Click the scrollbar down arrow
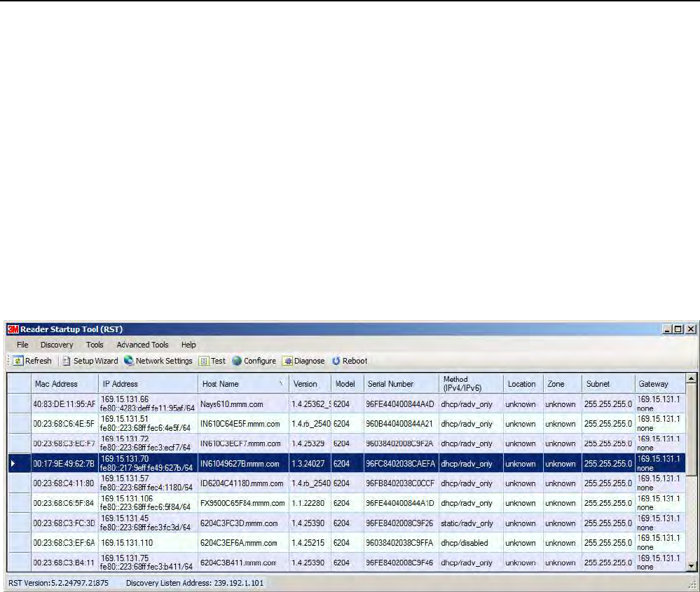 692,566
